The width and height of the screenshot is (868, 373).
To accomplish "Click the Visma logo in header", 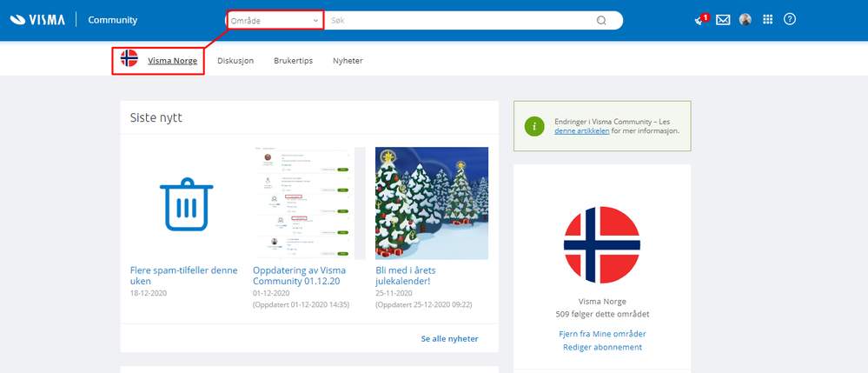I will pyautogui.click(x=37, y=20).
